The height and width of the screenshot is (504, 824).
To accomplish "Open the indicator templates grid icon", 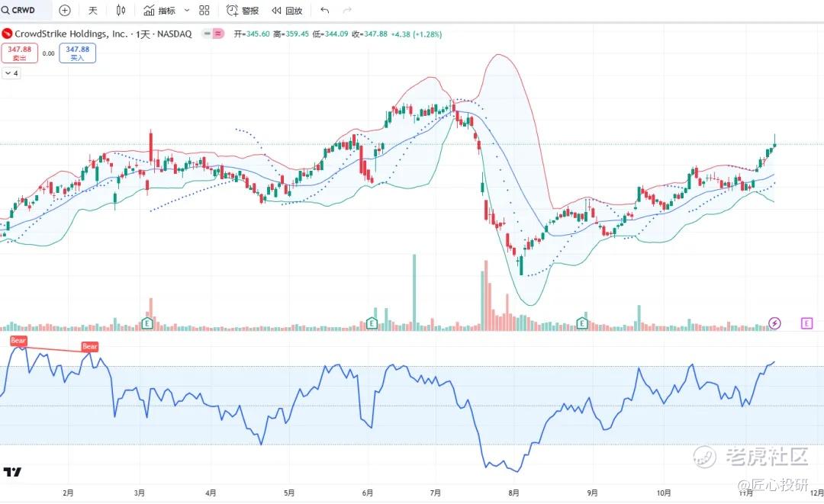I will click(204, 10).
